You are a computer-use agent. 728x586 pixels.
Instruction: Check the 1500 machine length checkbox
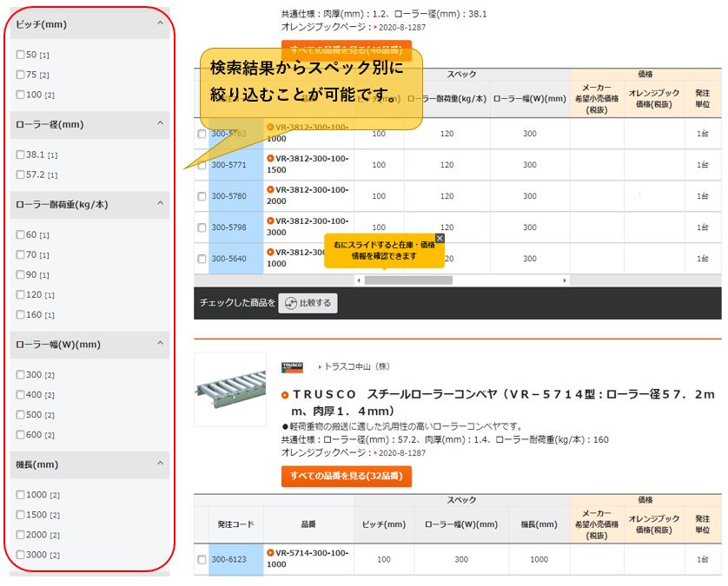20,515
